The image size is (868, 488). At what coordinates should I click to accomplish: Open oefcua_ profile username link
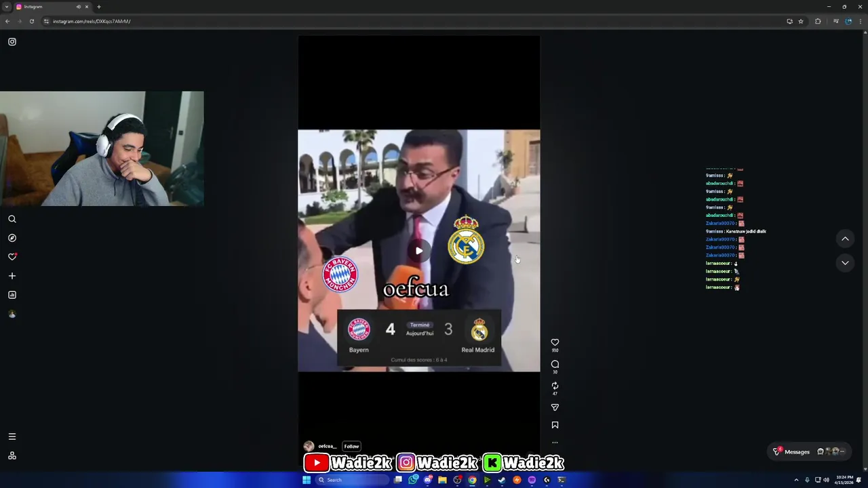(327, 446)
